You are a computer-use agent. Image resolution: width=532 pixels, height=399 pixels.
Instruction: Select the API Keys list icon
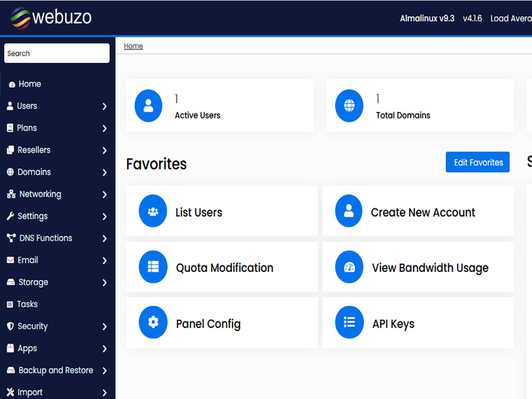[x=348, y=323]
